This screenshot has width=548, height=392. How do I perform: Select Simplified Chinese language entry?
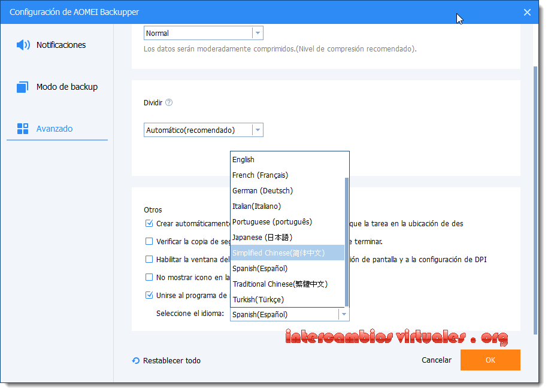[x=287, y=253]
